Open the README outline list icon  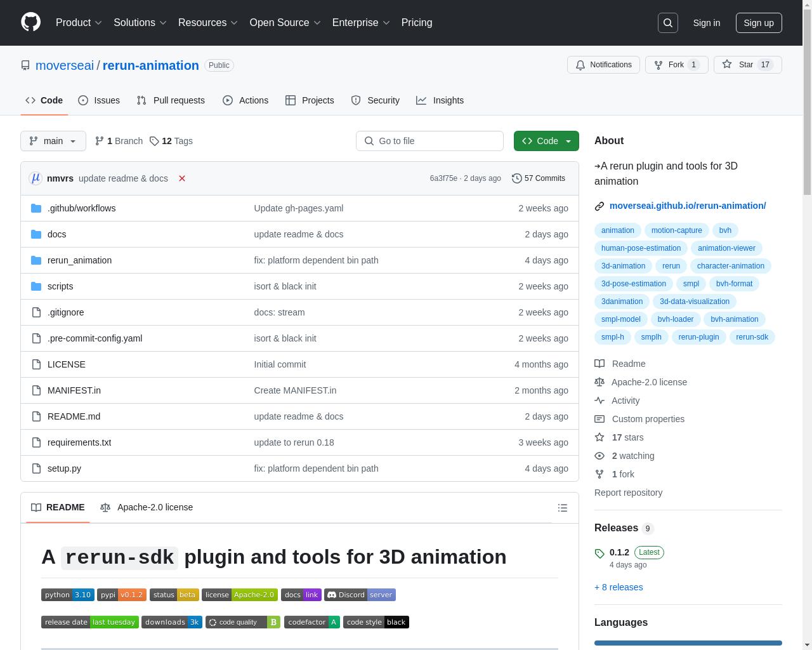[562, 508]
